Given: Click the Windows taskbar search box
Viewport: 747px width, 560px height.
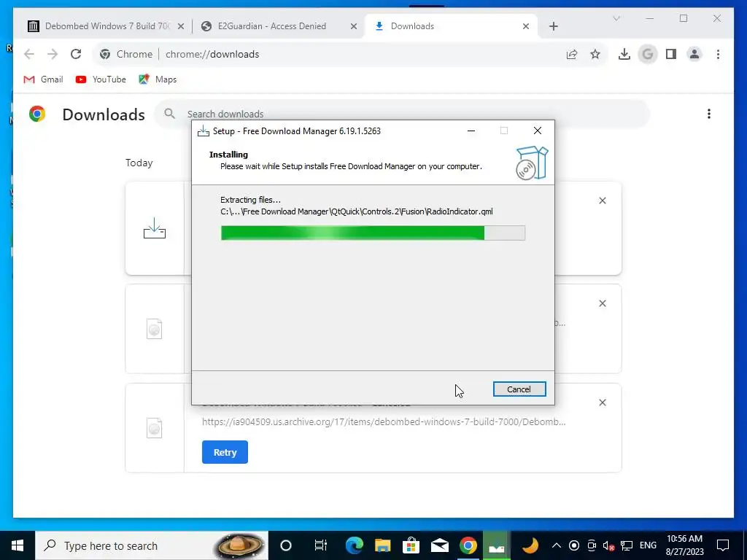Looking at the screenshot, I should pyautogui.click(x=152, y=545).
